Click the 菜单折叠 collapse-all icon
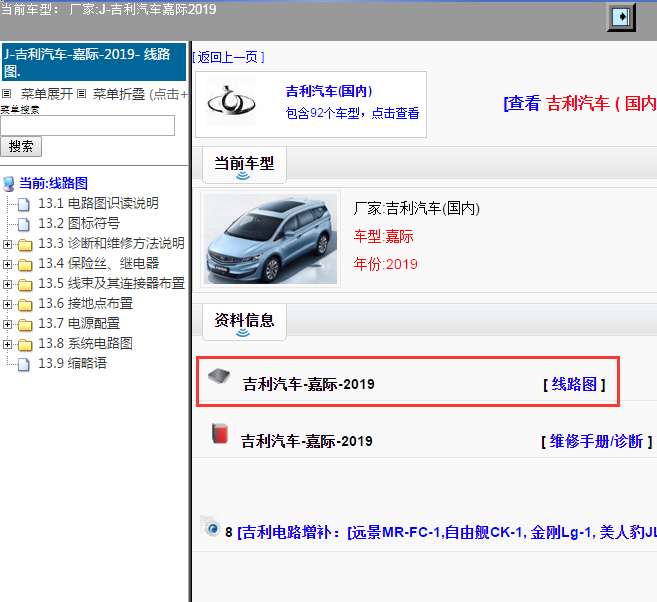This screenshot has height=602, width=657. click(x=82, y=93)
